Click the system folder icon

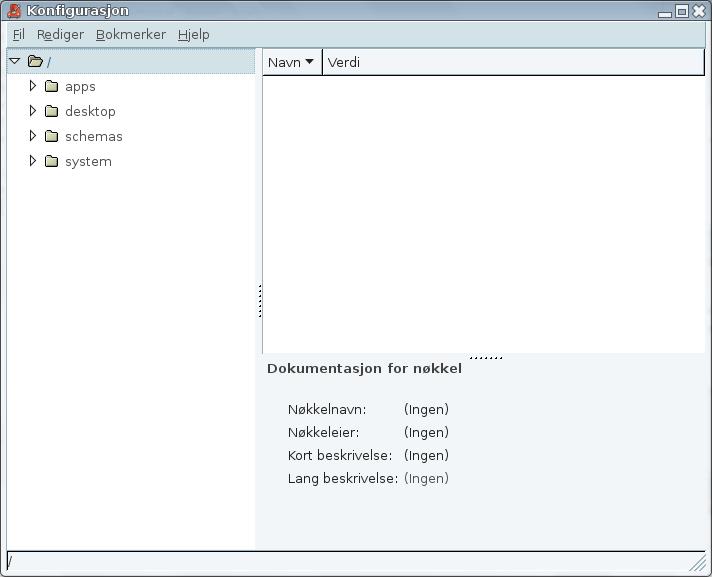point(51,161)
